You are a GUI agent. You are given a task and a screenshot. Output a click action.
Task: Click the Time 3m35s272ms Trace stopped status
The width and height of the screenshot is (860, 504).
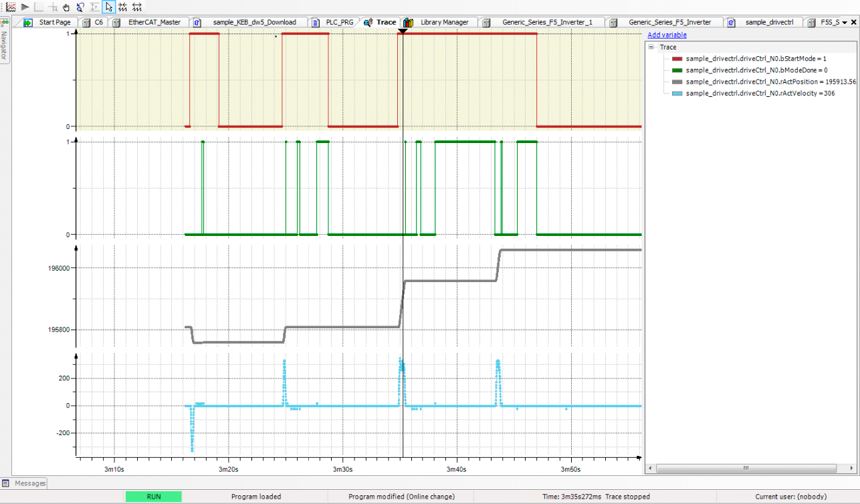coord(596,497)
